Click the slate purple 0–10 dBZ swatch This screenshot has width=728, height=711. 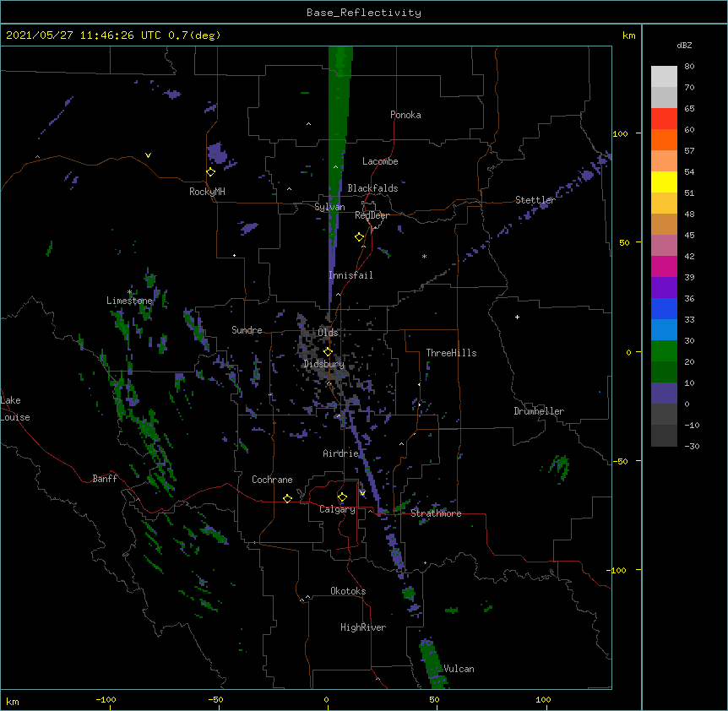click(664, 393)
